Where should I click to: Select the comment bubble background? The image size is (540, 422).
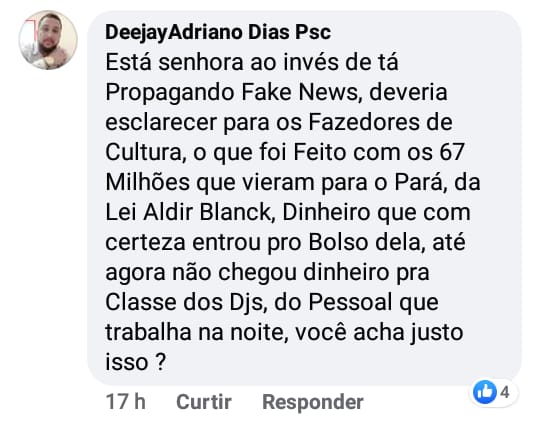304,198
